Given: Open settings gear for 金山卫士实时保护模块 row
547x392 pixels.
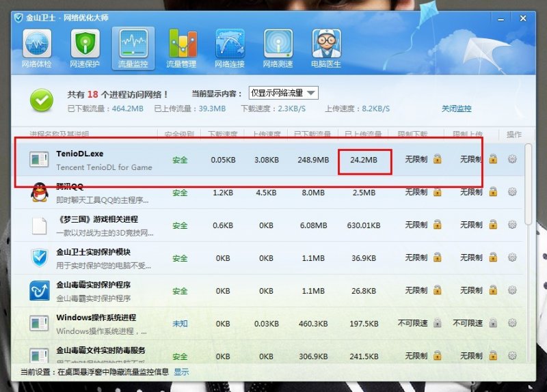Looking at the screenshot, I should point(512,257).
